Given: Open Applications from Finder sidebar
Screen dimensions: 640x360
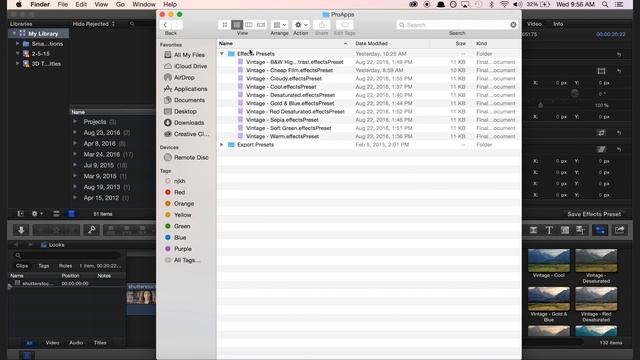Looking at the screenshot, I should click(x=190, y=89).
